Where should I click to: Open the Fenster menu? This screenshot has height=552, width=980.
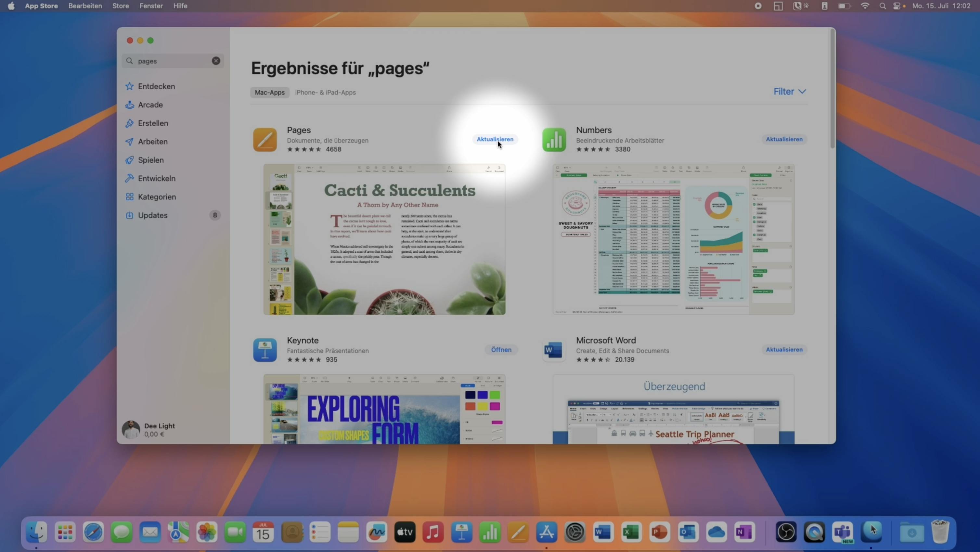(151, 6)
